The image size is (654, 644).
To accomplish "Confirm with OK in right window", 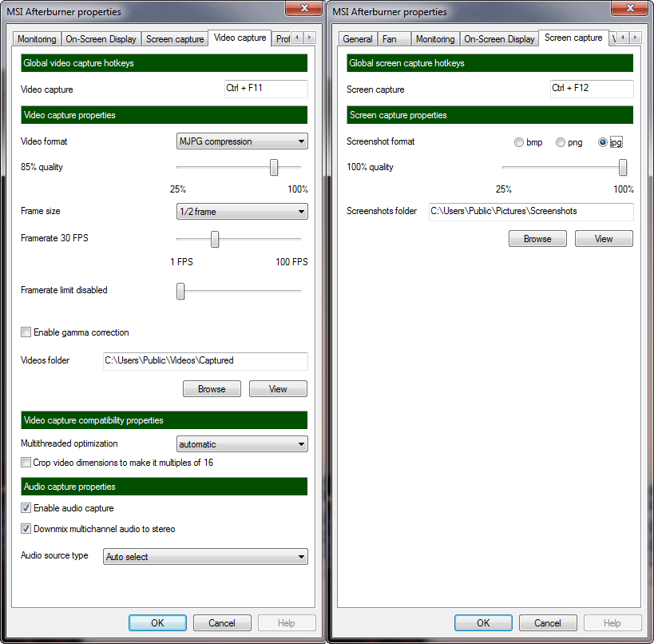I will tap(483, 623).
